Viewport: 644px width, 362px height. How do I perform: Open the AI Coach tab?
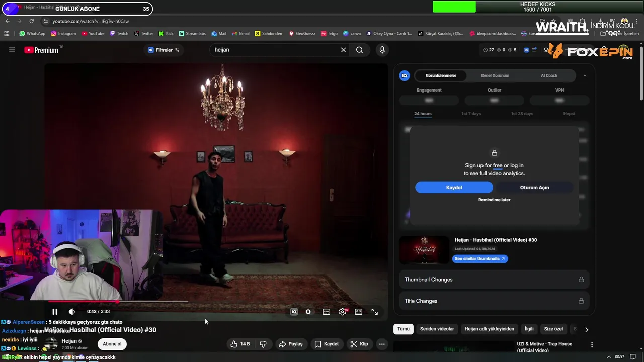point(549,75)
